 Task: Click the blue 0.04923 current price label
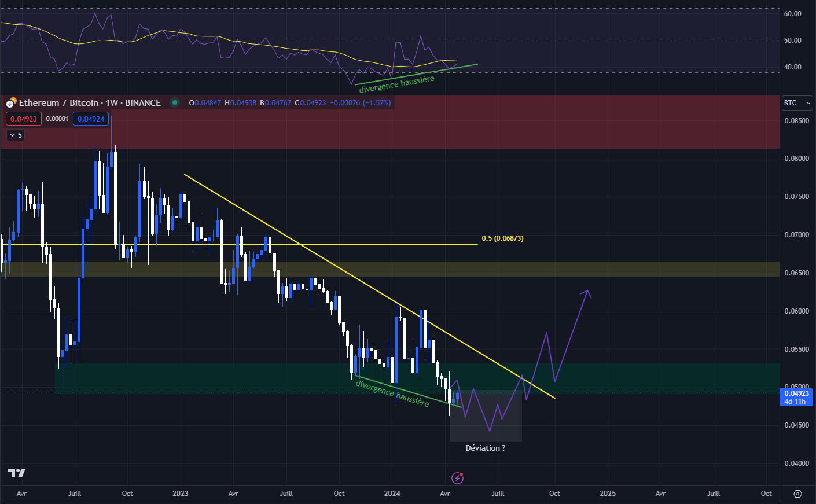pyautogui.click(x=796, y=393)
